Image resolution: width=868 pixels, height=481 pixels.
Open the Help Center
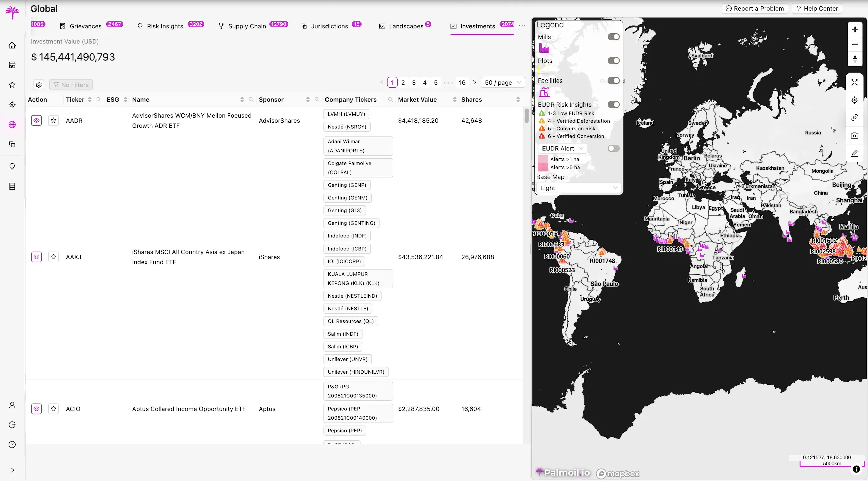coord(817,8)
